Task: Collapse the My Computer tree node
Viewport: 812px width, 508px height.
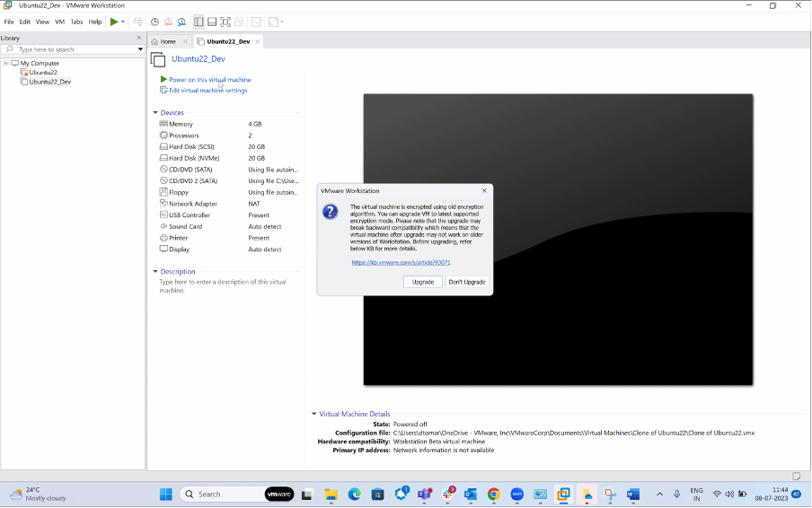Action: pyautogui.click(x=5, y=63)
